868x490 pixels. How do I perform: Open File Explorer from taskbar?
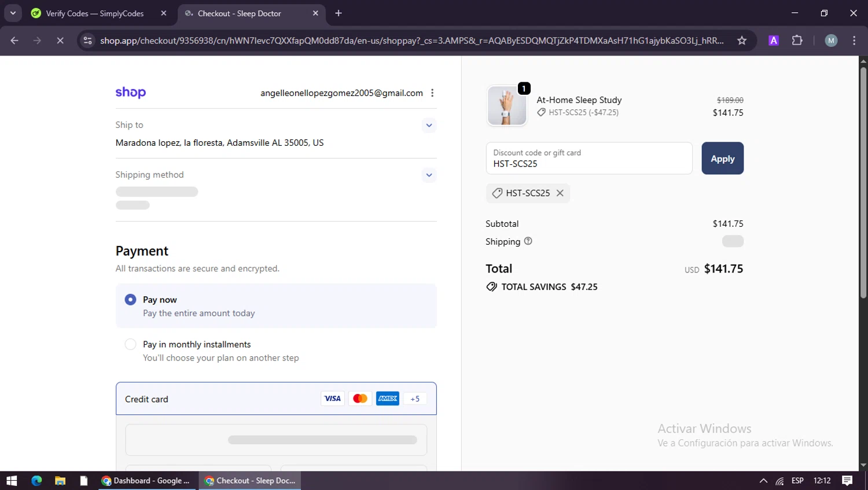coord(60,481)
